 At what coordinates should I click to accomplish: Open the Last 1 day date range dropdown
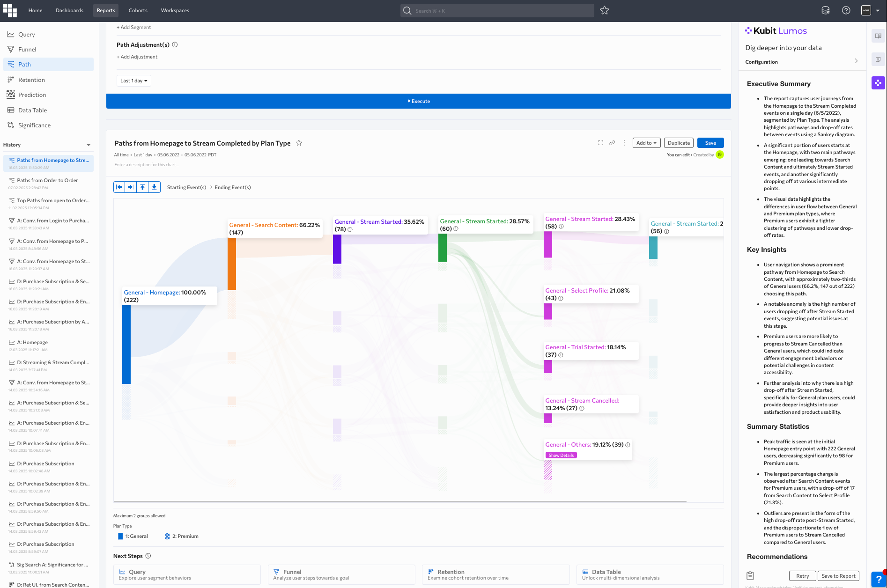pyautogui.click(x=134, y=81)
